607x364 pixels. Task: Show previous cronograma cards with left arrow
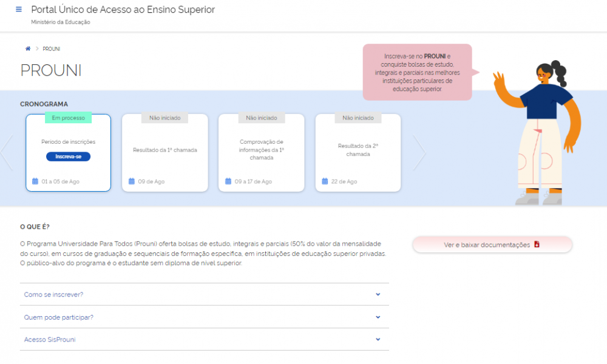[x=7, y=152]
